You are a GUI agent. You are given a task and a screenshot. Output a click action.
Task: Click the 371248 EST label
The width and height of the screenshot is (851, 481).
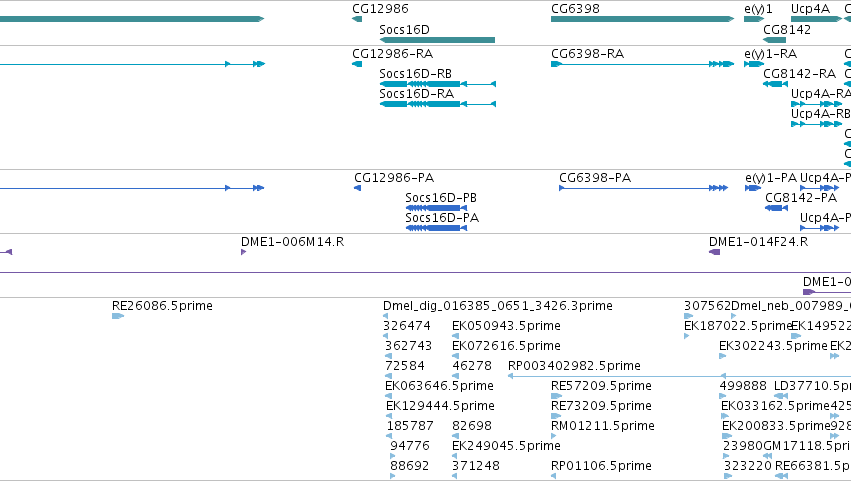[475, 466]
